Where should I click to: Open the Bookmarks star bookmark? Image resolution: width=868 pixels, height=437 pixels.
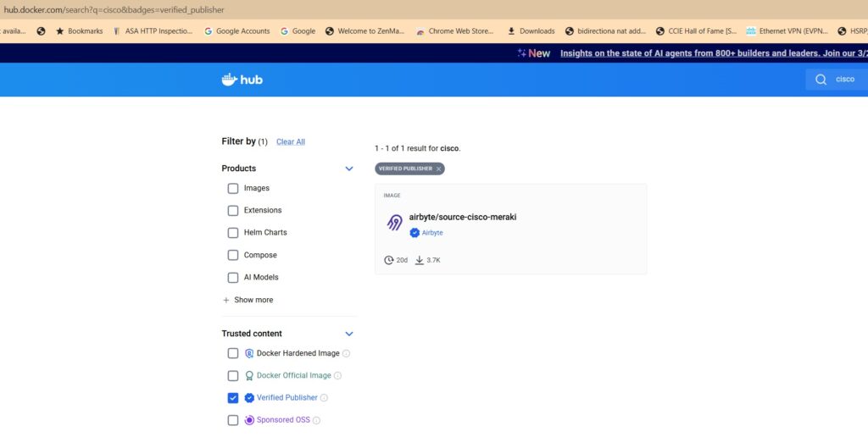[x=79, y=31]
